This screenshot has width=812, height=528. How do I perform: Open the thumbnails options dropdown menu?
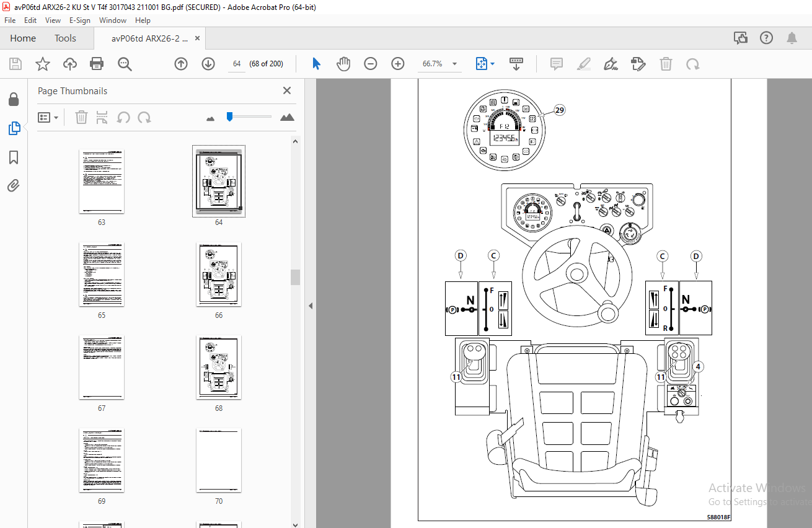point(48,117)
